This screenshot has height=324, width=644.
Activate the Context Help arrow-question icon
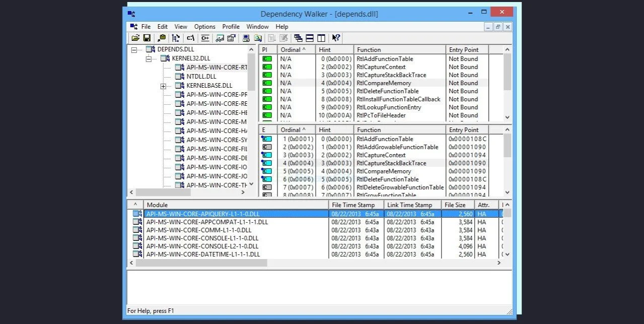coord(336,38)
